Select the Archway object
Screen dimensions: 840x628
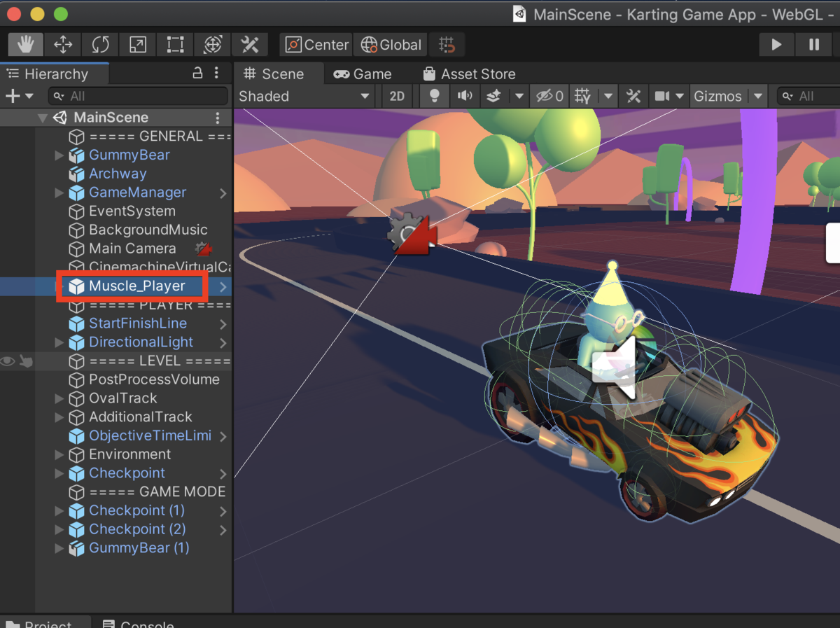(x=118, y=174)
